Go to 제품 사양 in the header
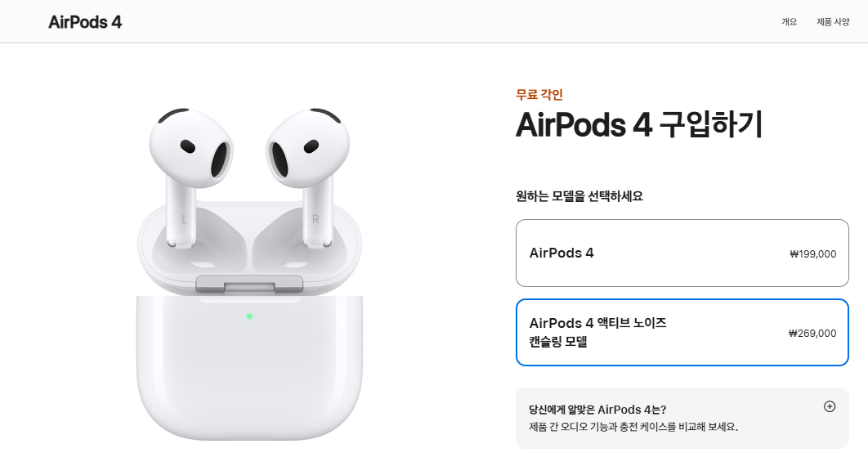This screenshot has height=453, width=868. 833,22
